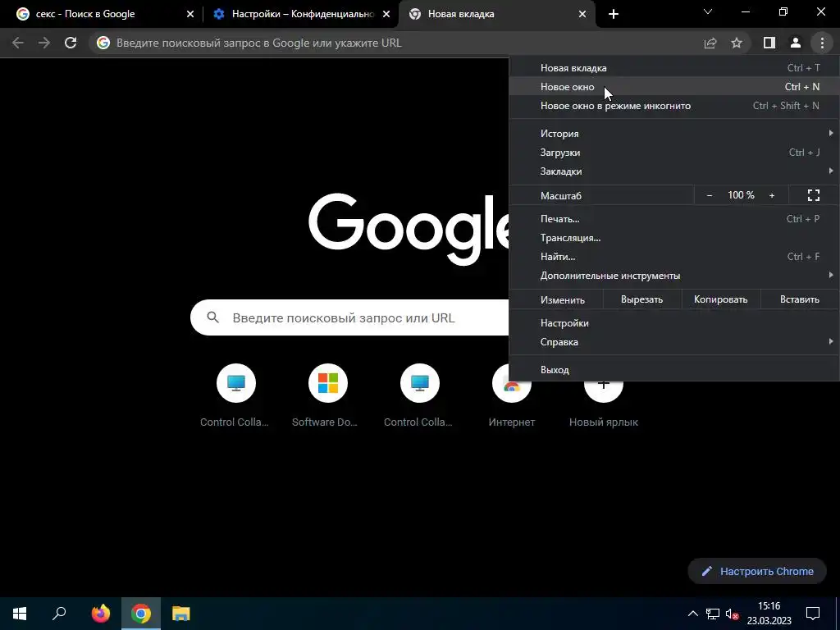Click the muted volume tray icon
840x630 pixels.
pyautogui.click(x=733, y=614)
